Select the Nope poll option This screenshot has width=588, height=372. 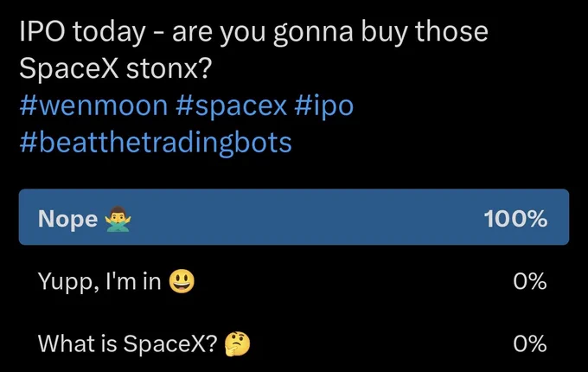[x=294, y=217]
